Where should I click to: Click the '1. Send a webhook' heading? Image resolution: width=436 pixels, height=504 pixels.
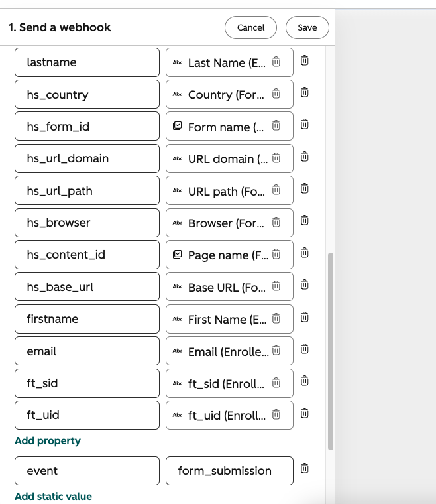click(60, 27)
